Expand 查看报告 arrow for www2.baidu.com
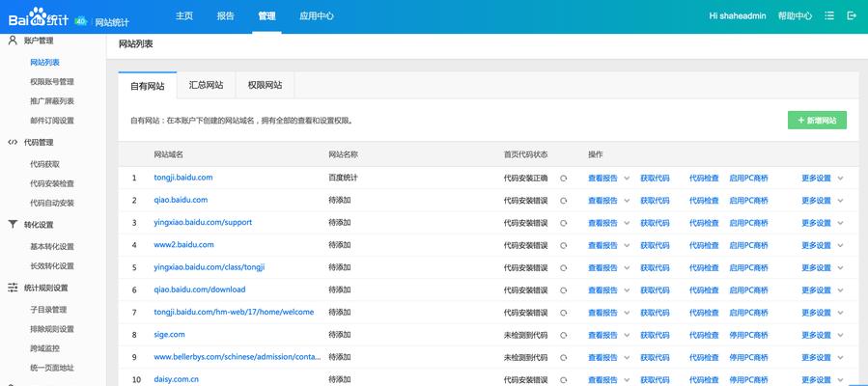Image resolution: width=868 pixels, height=386 pixels. pyautogui.click(x=627, y=245)
